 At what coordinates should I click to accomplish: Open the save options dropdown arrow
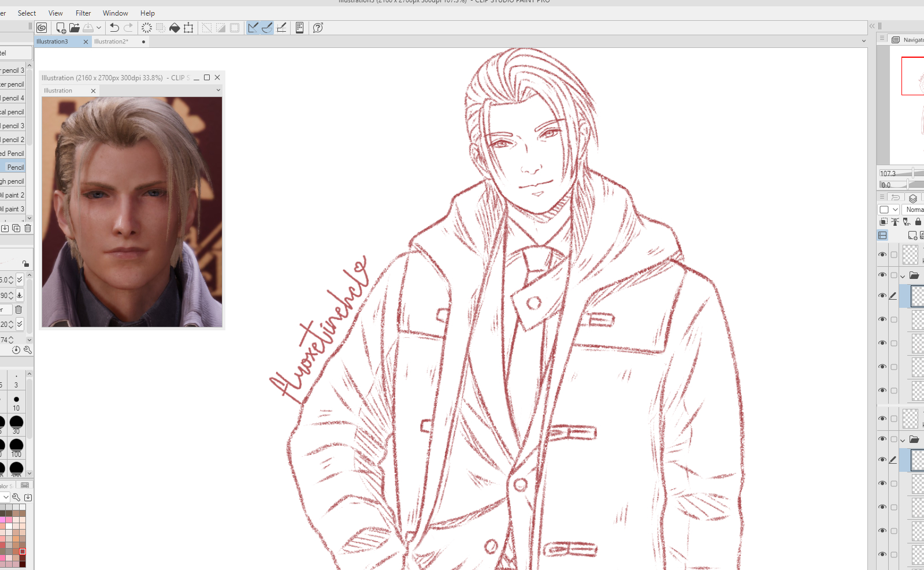[x=99, y=28]
